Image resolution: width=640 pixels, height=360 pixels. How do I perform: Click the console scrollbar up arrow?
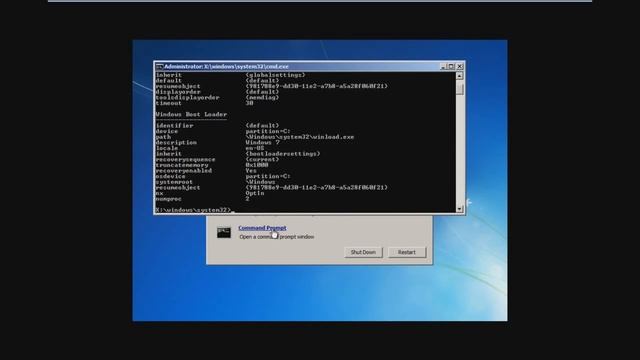point(460,76)
